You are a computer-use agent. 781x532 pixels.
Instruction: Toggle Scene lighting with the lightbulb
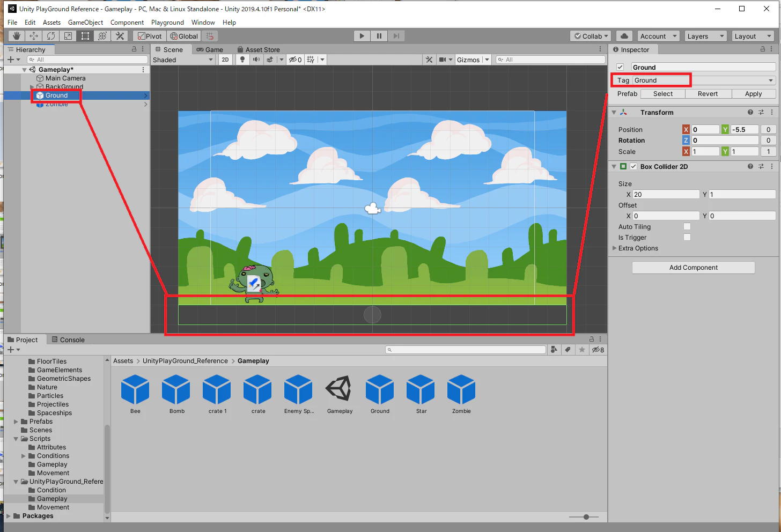pyautogui.click(x=242, y=60)
